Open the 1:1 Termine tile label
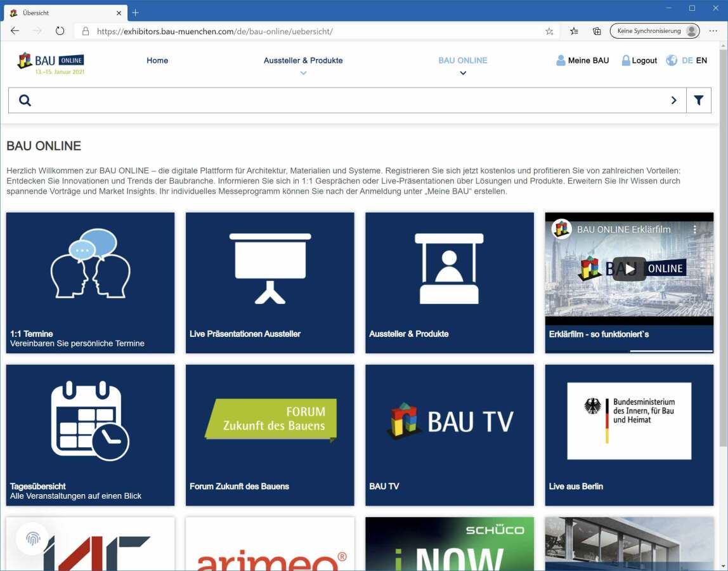This screenshot has width=728, height=571. [x=32, y=334]
